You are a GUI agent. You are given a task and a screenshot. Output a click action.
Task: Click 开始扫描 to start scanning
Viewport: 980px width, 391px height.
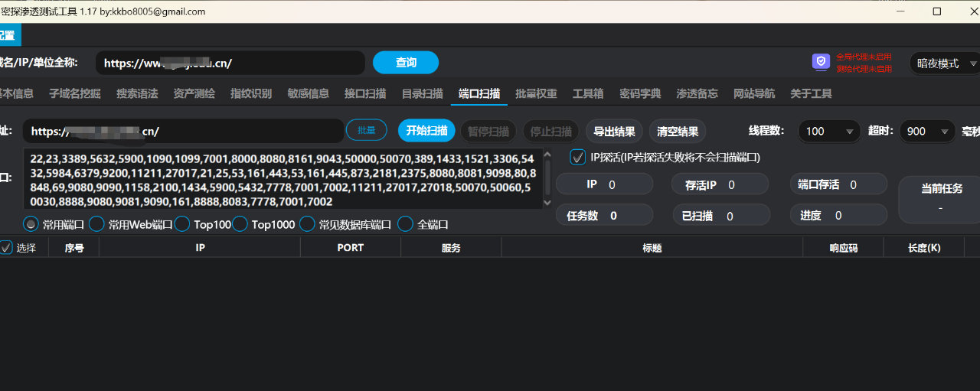pyautogui.click(x=426, y=131)
